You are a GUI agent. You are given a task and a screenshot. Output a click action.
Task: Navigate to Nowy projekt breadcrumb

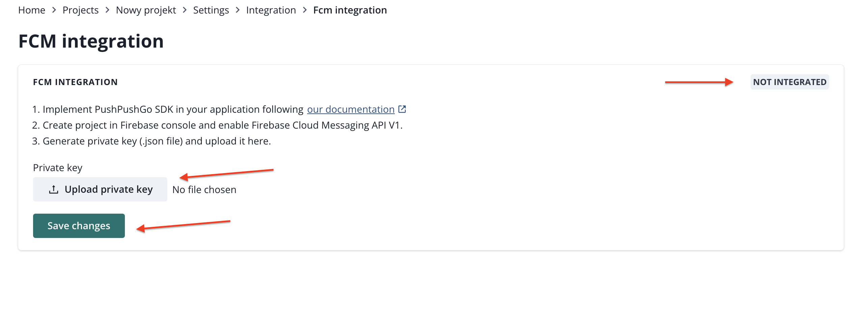coord(146,10)
